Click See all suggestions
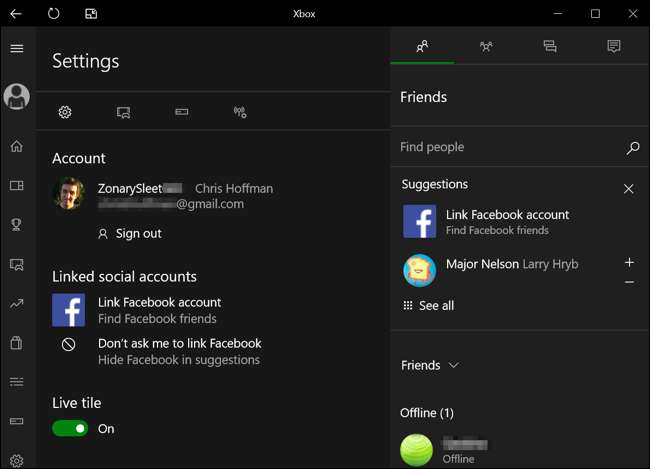 429,306
